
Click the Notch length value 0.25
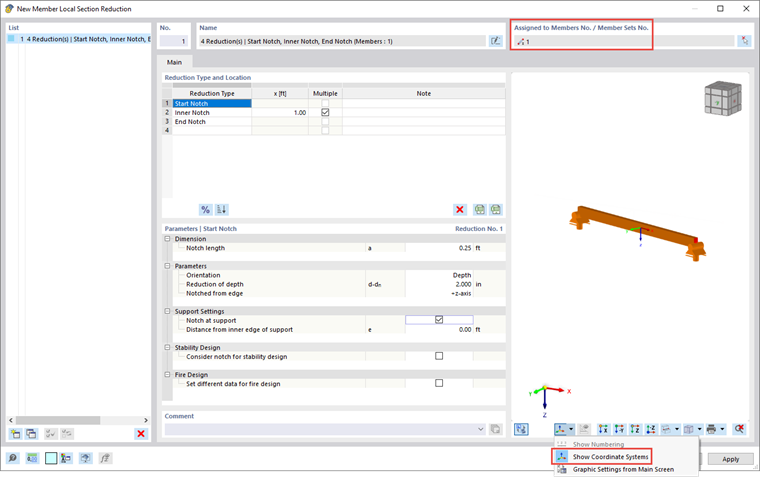click(439, 248)
